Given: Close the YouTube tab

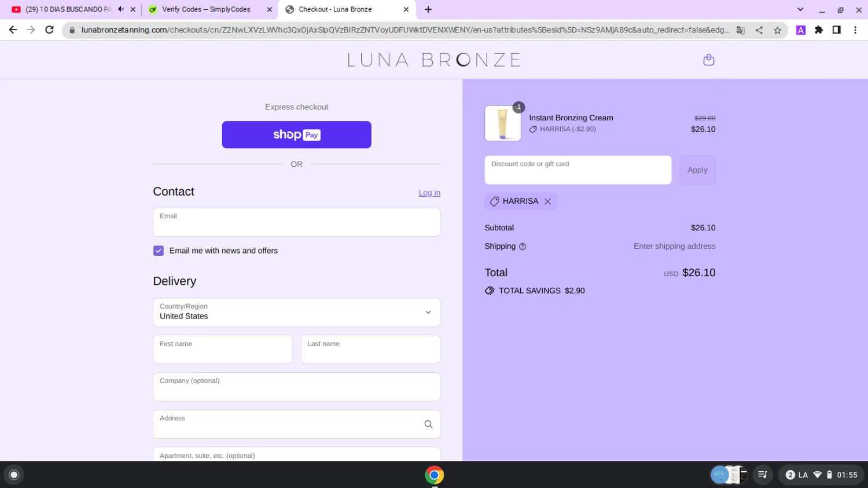Looking at the screenshot, I should 133,9.
